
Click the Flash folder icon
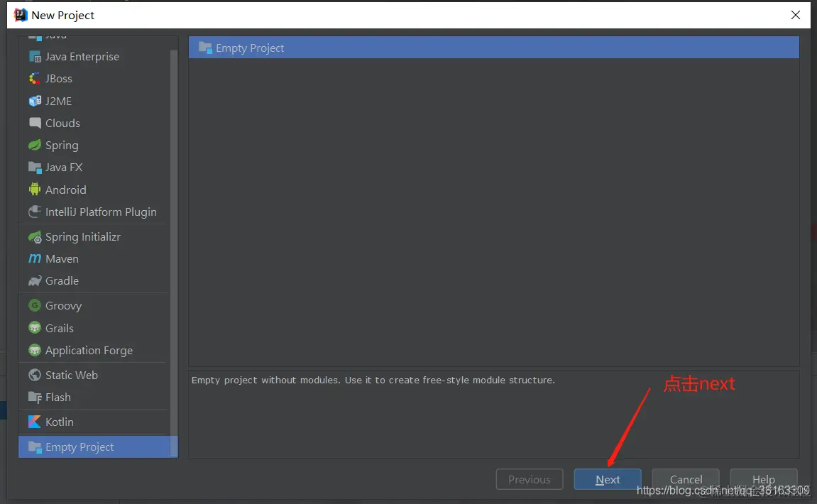(35, 397)
